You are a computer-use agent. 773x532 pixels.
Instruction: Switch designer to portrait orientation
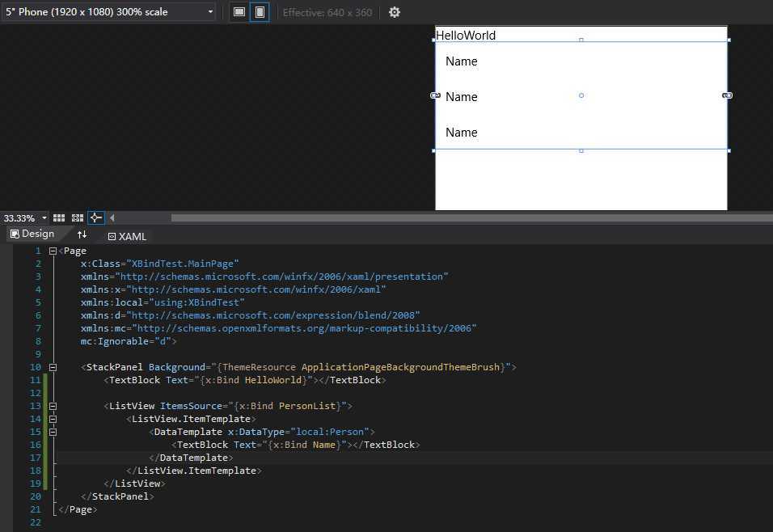[260, 12]
